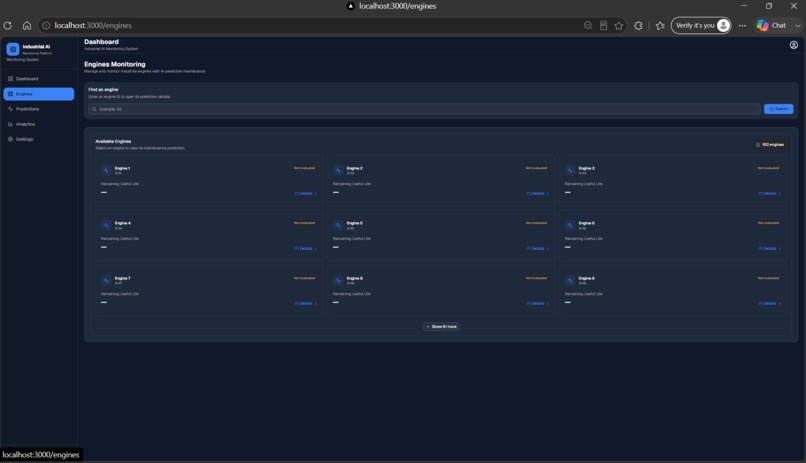Open Details link for Engine 6
Viewport: 806px width, 463px height.
769,249
